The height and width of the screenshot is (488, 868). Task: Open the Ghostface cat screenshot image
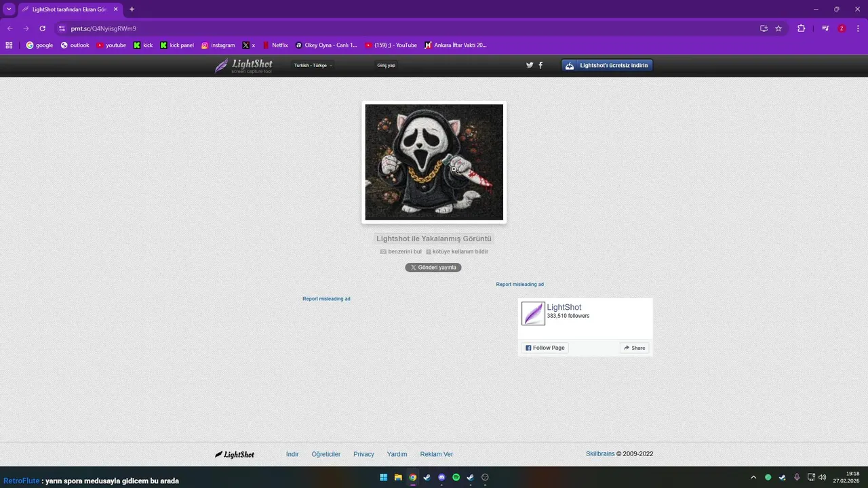(434, 162)
